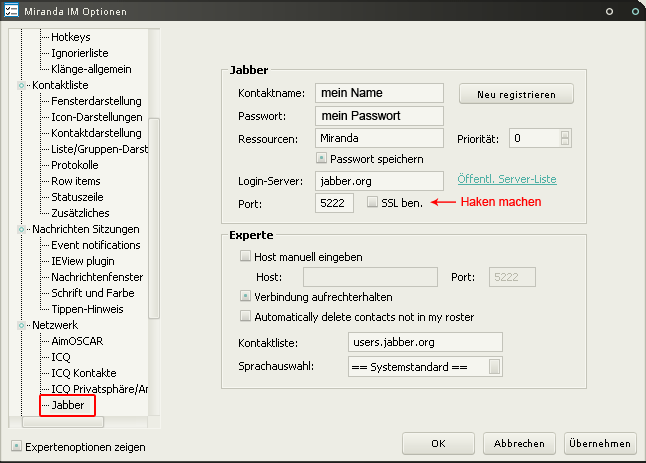Open the Hotkeys options page
The width and height of the screenshot is (646, 463).
[x=71, y=37]
